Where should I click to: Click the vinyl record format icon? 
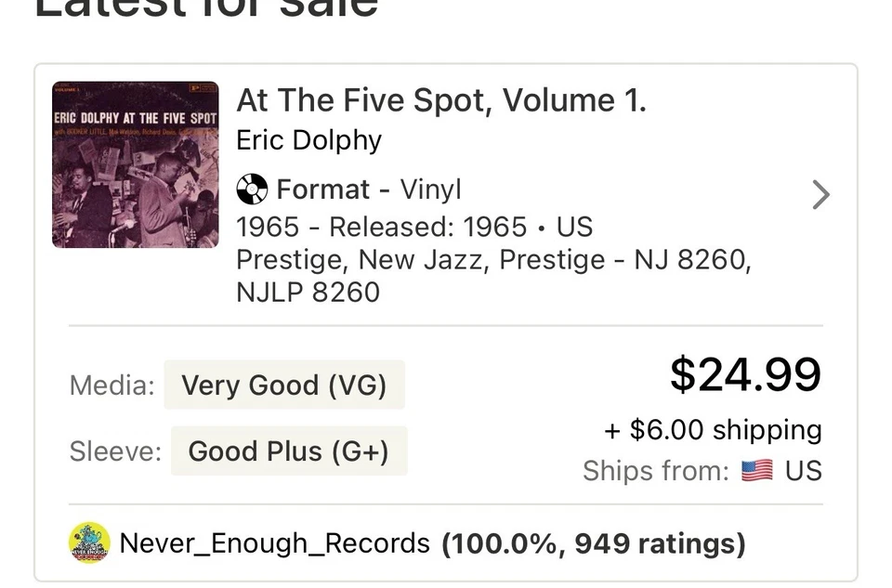click(x=250, y=189)
